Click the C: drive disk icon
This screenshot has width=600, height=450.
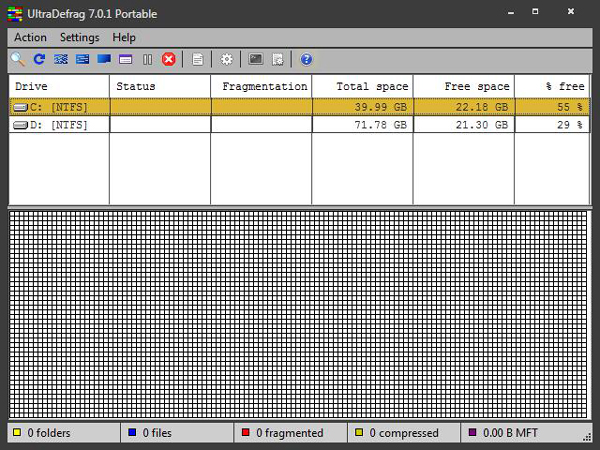[x=20, y=107]
